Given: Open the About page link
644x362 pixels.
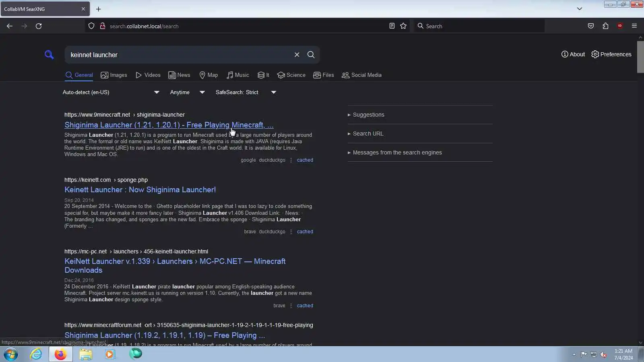Looking at the screenshot, I should [x=573, y=54].
